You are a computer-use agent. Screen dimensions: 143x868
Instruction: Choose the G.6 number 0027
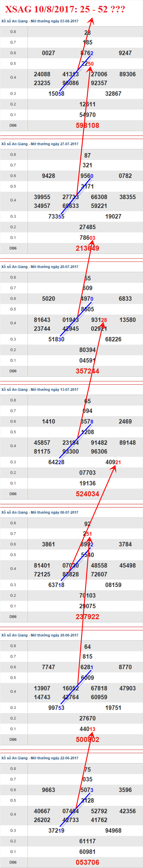[49, 53]
